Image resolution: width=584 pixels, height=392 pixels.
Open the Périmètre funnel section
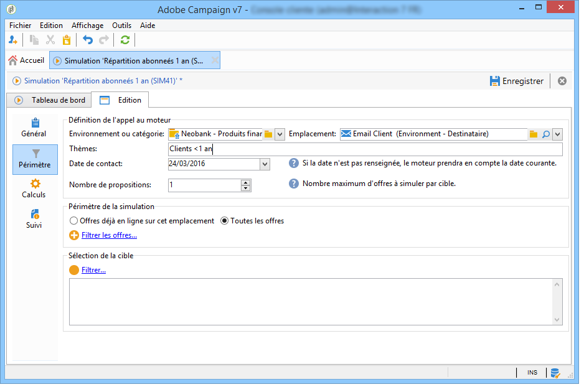coord(35,159)
